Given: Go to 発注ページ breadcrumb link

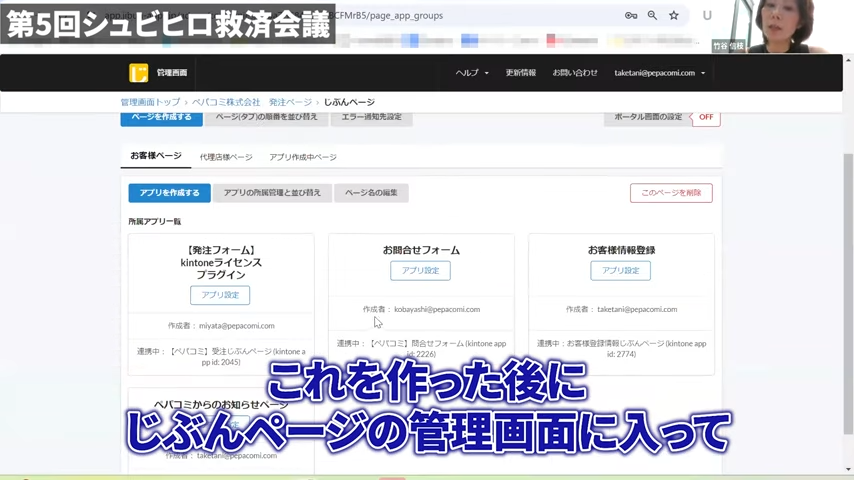Looking at the screenshot, I should [290, 102].
